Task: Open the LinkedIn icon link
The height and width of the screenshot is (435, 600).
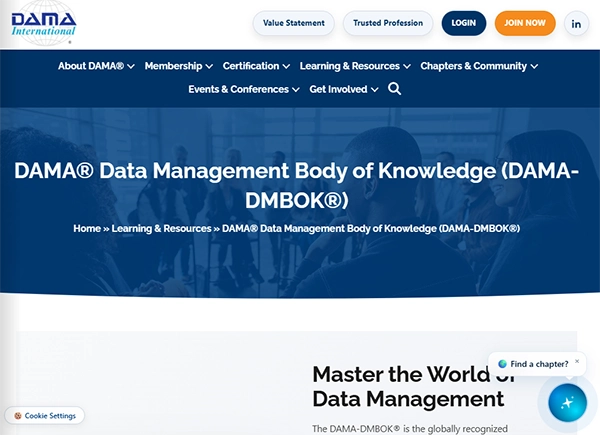Action: [576, 23]
